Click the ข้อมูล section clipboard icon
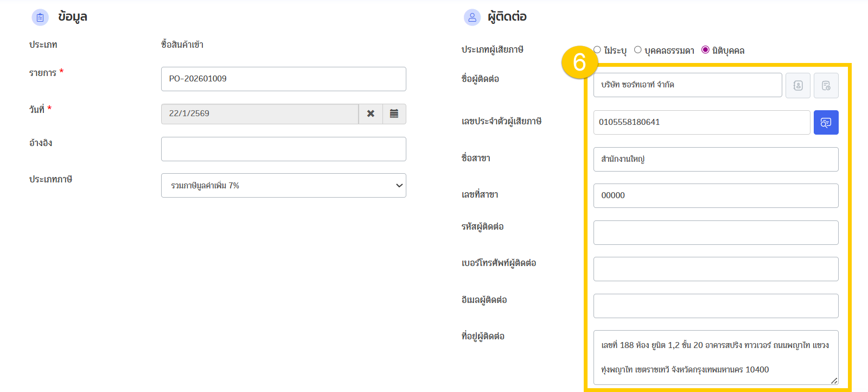Image resolution: width=868 pixels, height=392 pixels. (x=40, y=17)
